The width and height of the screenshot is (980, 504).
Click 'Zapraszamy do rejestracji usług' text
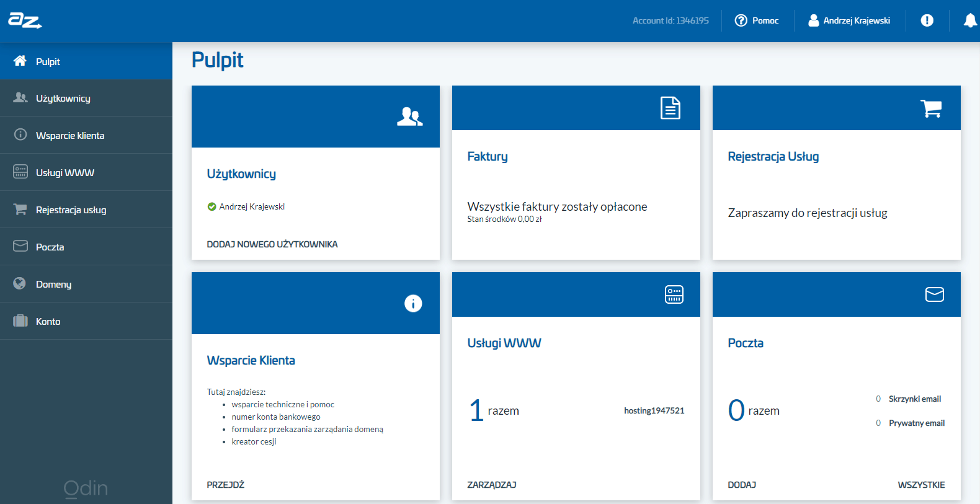click(x=808, y=213)
